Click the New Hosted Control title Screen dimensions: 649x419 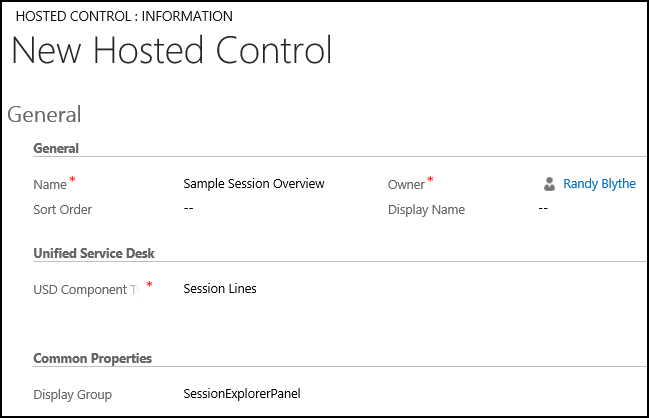point(172,50)
